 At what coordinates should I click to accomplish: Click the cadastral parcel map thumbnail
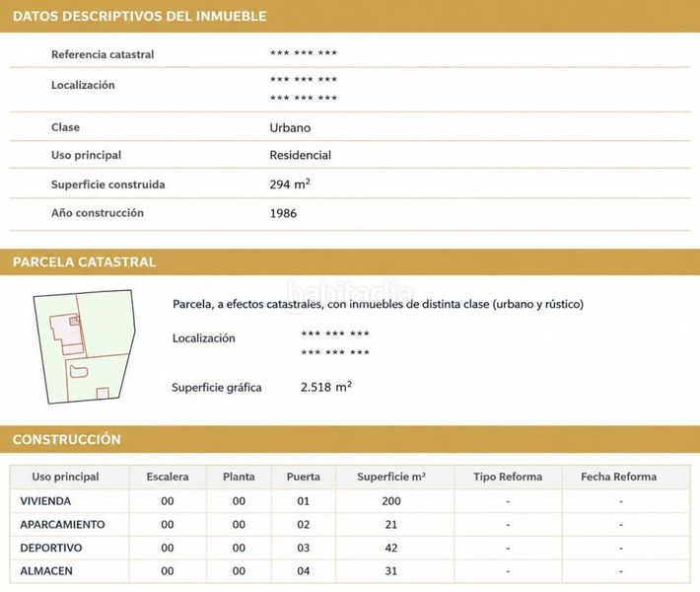(x=85, y=347)
